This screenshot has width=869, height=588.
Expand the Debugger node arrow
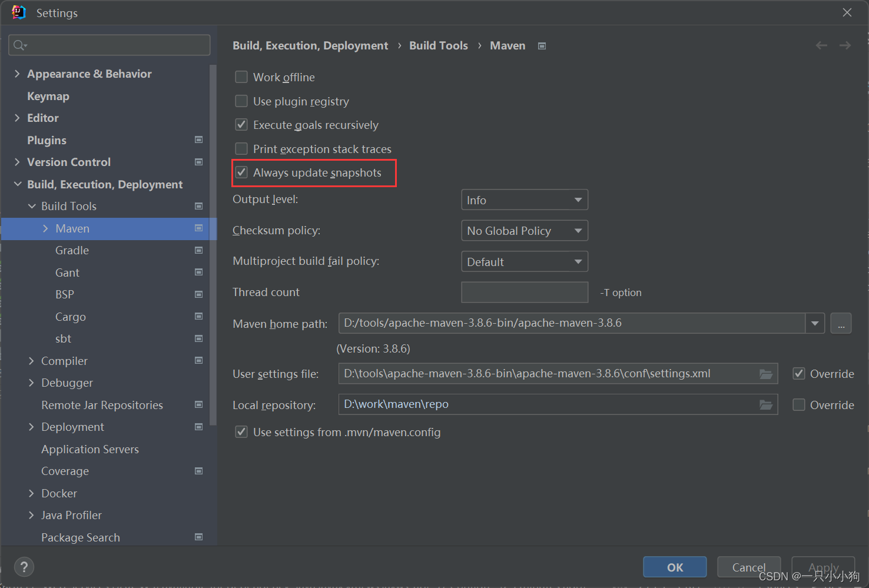(x=31, y=383)
